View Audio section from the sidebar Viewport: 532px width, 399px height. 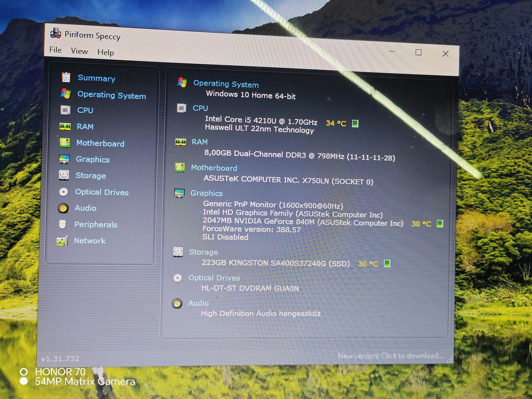85,208
